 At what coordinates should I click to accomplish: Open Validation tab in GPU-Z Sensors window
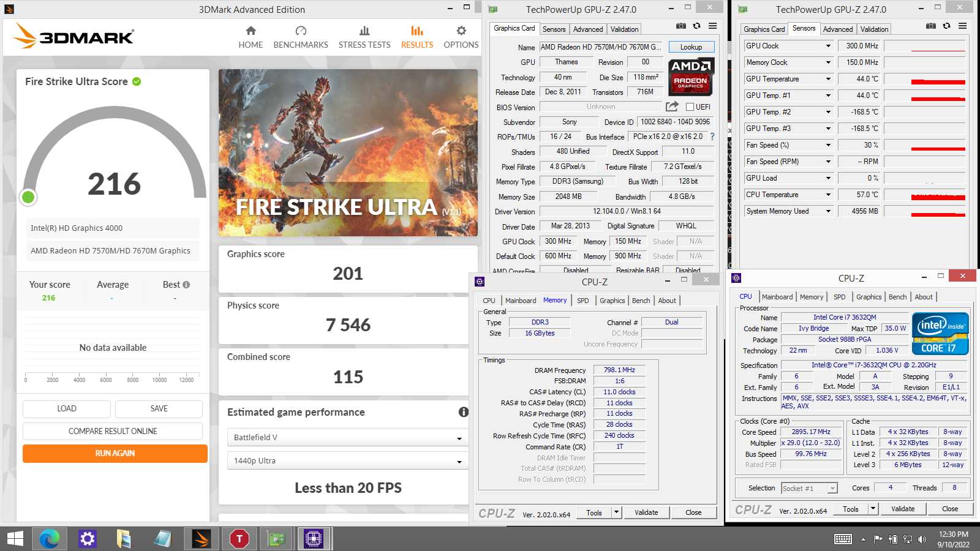click(x=874, y=29)
